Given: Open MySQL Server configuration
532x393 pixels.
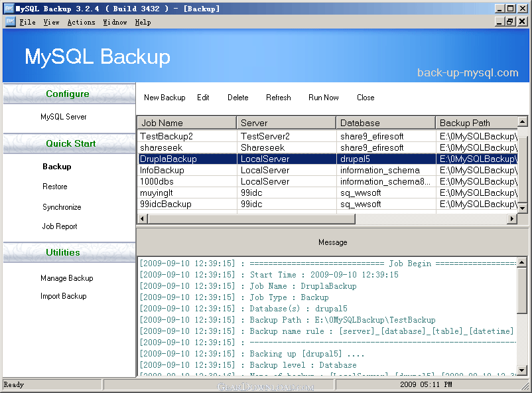Looking at the screenshot, I should click(x=64, y=117).
